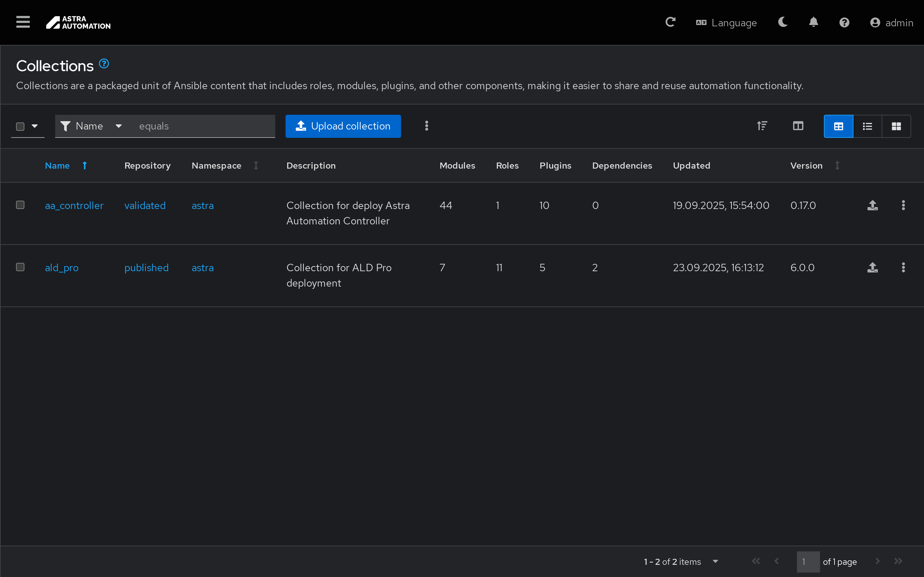Open the manage columns icon
This screenshot has height=577, width=924.
[x=798, y=126]
